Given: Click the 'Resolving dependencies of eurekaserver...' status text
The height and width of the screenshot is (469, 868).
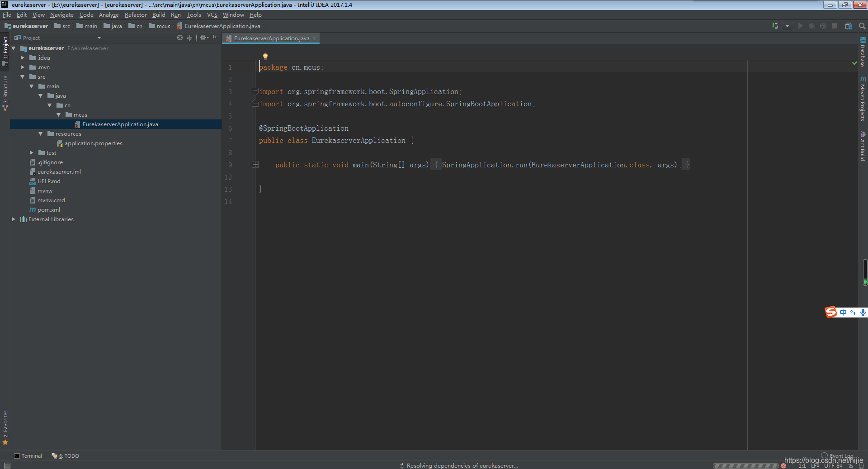Looking at the screenshot, I should (462, 465).
